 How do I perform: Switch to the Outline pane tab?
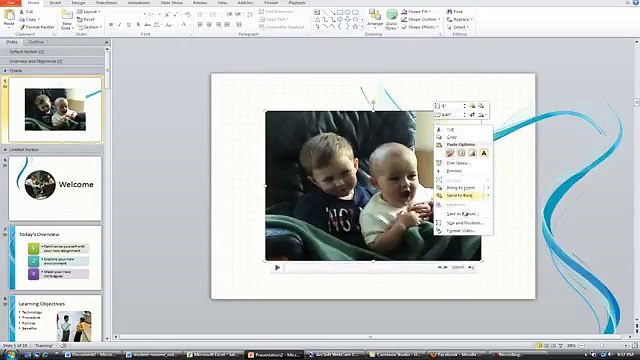coord(36,42)
